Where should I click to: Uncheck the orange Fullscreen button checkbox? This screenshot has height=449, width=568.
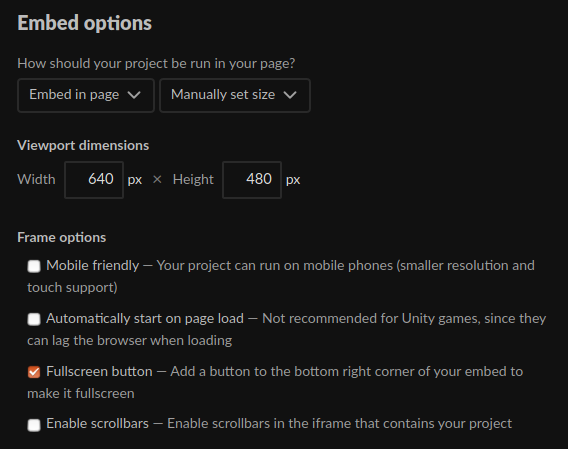[34, 372]
